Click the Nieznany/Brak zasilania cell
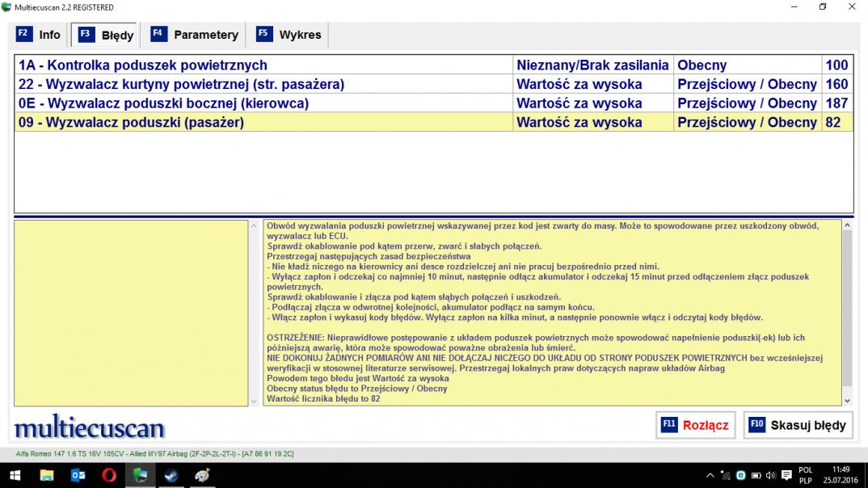This screenshot has height=488, width=868. tap(593, 65)
